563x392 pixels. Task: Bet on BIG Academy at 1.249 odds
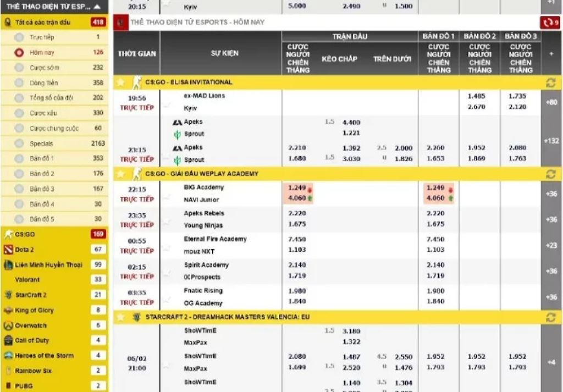pos(297,187)
